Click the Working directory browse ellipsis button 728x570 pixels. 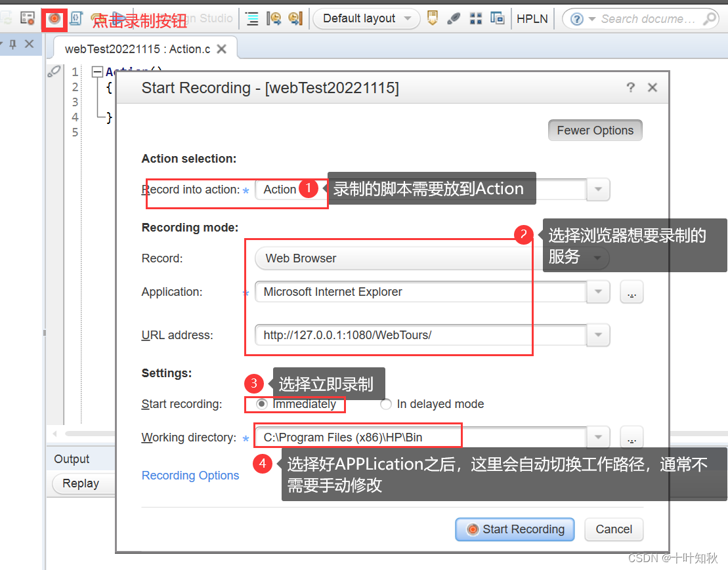pyautogui.click(x=632, y=438)
